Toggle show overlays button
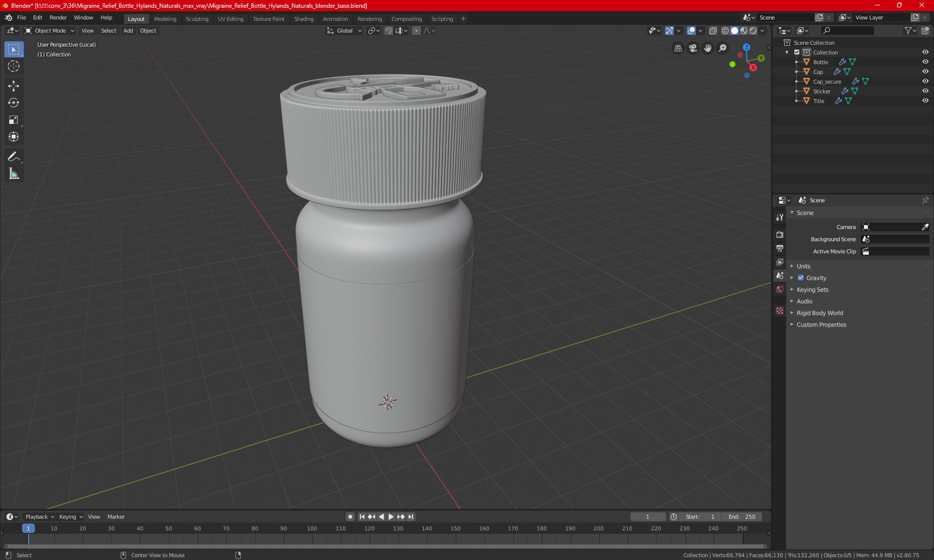934x560 pixels. tap(691, 31)
